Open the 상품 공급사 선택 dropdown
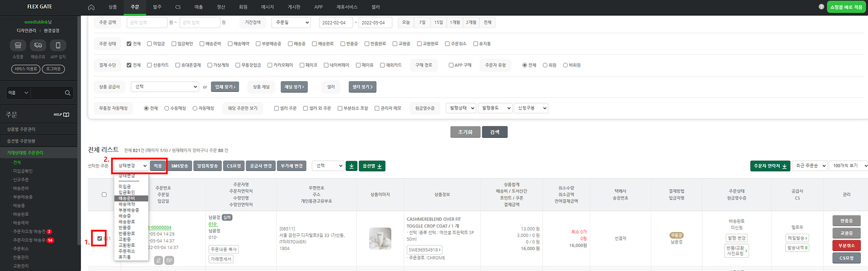This screenshot has width=868, height=271. [x=164, y=87]
